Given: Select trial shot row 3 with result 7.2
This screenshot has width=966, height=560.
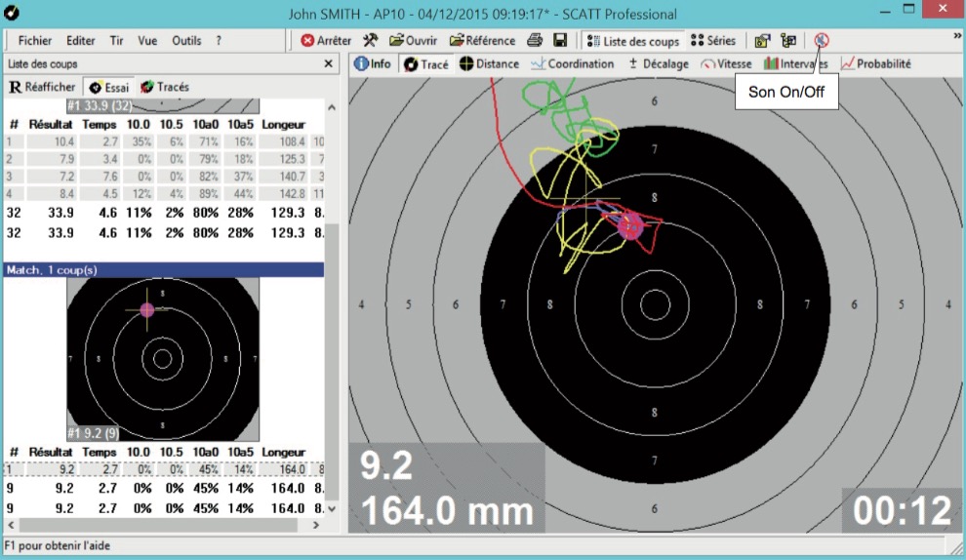Looking at the screenshot, I should click(164, 177).
